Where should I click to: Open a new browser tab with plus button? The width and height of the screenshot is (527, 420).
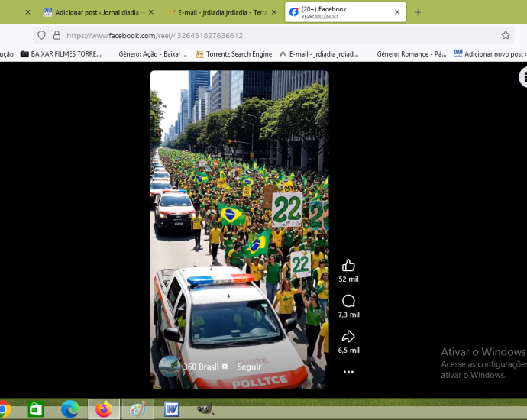[x=418, y=12]
